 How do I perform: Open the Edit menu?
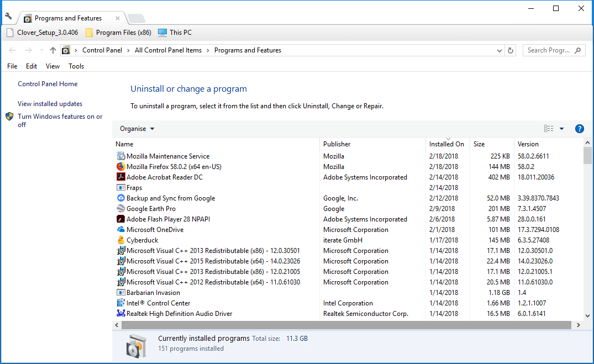coord(31,66)
